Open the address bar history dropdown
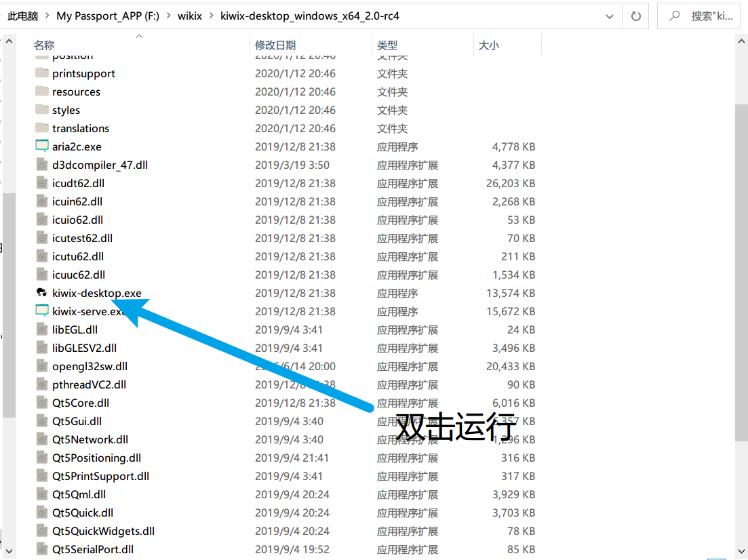The height and width of the screenshot is (560, 748). click(608, 16)
